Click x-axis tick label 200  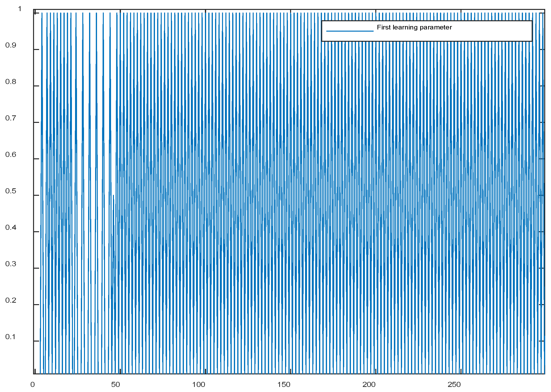pos(369,385)
